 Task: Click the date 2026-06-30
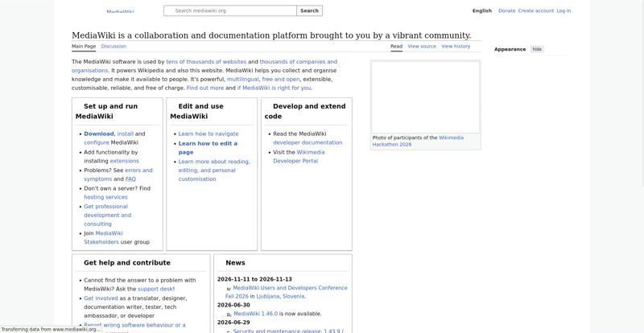pos(233,305)
